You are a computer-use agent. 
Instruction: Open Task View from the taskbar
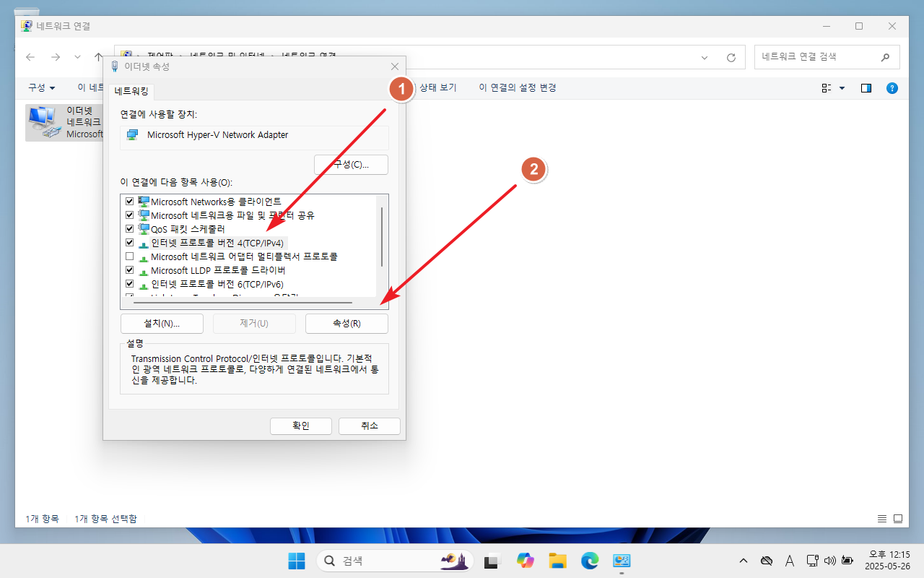pos(494,561)
